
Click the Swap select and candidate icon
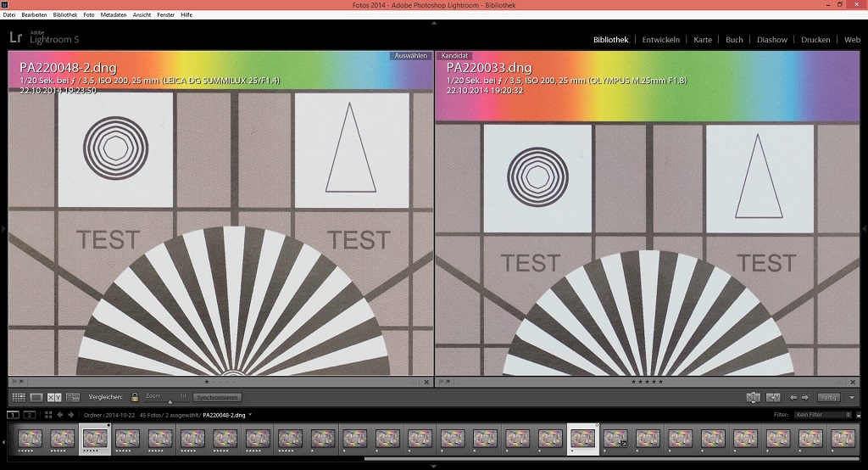(753, 397)
